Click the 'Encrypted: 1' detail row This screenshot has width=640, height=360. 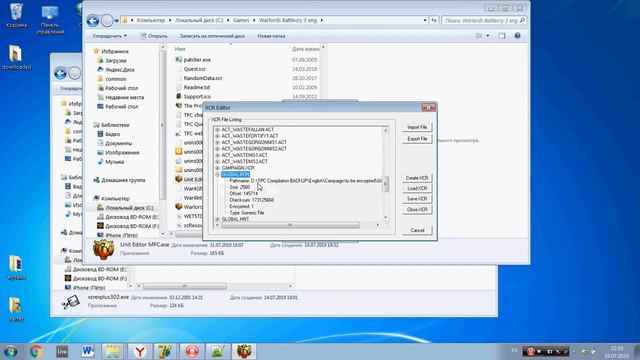tap(241, 207)
